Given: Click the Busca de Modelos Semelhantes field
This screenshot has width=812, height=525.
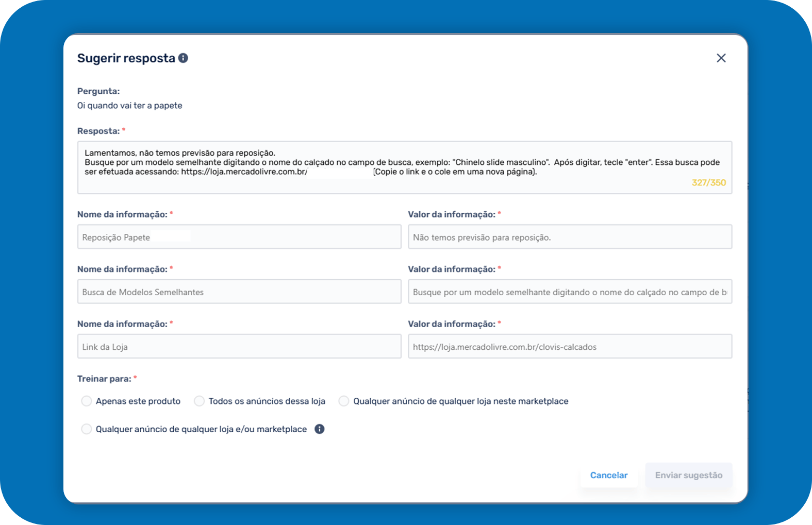Looking at the screenshot, I should (x=239, y=292).
